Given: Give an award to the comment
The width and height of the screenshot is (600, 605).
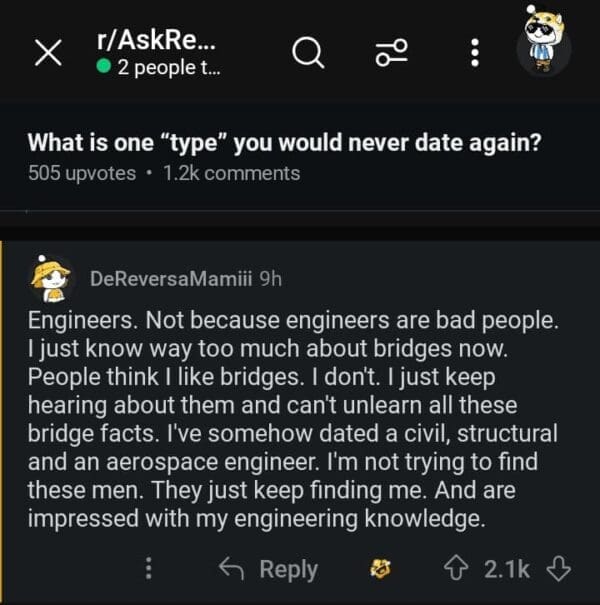Looking at the screenshot, I should coord(380,569).
